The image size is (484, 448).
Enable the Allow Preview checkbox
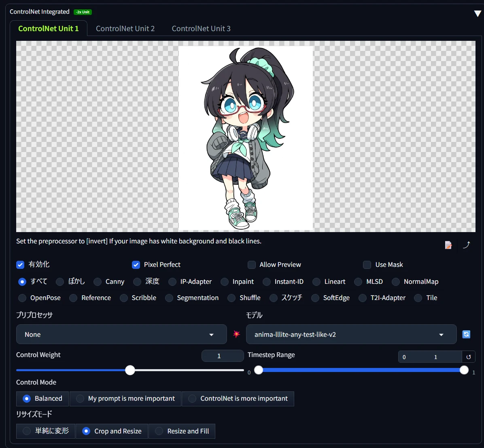click(x=252, y=265)
